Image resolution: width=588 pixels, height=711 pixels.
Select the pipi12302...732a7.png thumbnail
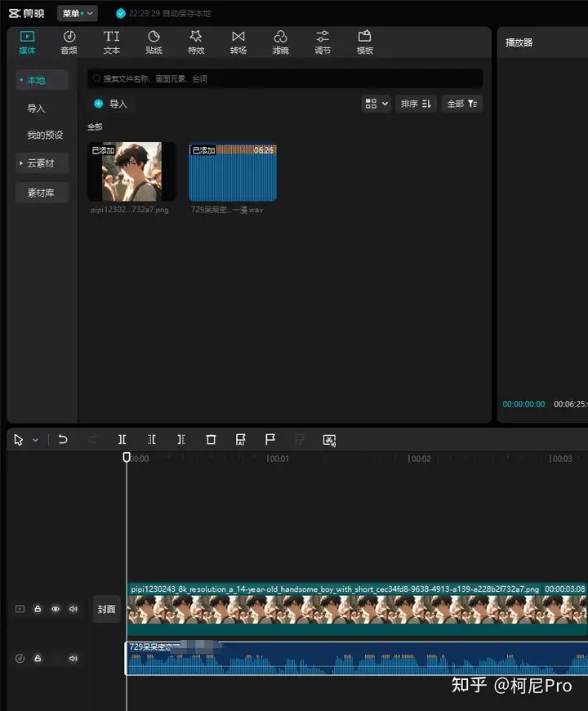pos(131,172)
